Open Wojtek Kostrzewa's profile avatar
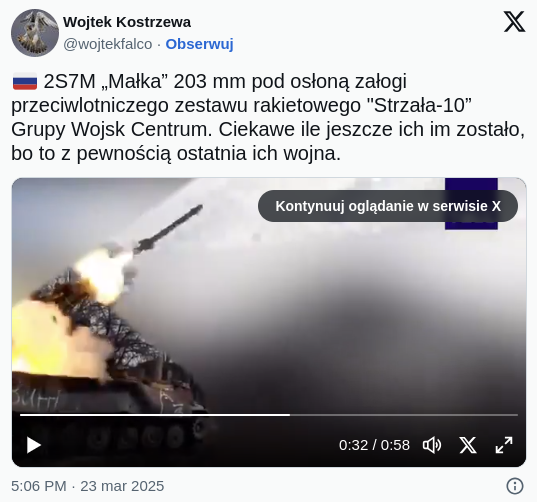 [x=35, y=33]
